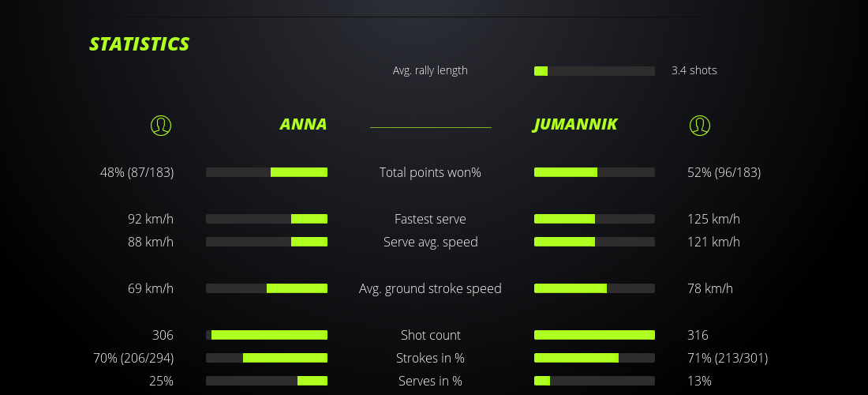Click Anna's player profile icon

160,125
